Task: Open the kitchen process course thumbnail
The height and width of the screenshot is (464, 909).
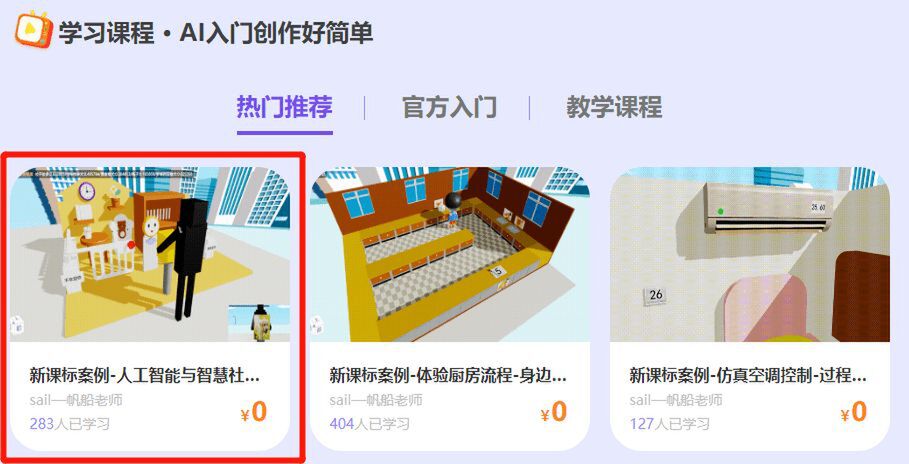Action: coord(450,254)
